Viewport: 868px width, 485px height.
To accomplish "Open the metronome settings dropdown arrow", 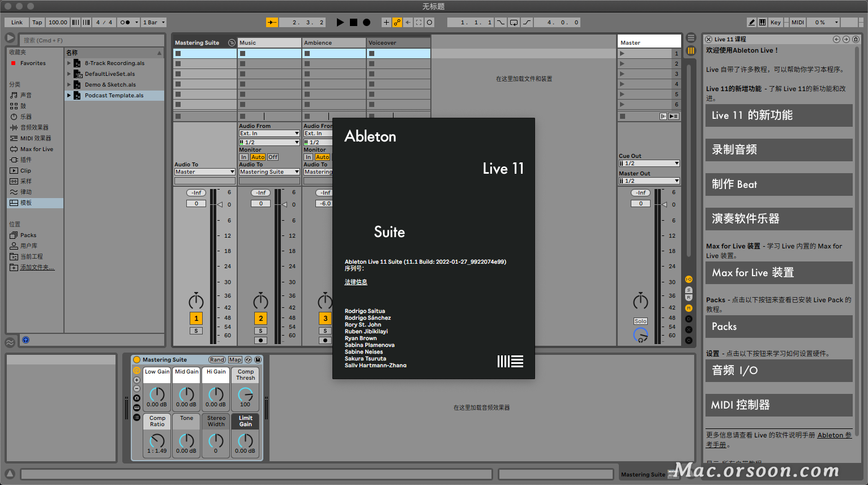I will click(x=136, y=22).
